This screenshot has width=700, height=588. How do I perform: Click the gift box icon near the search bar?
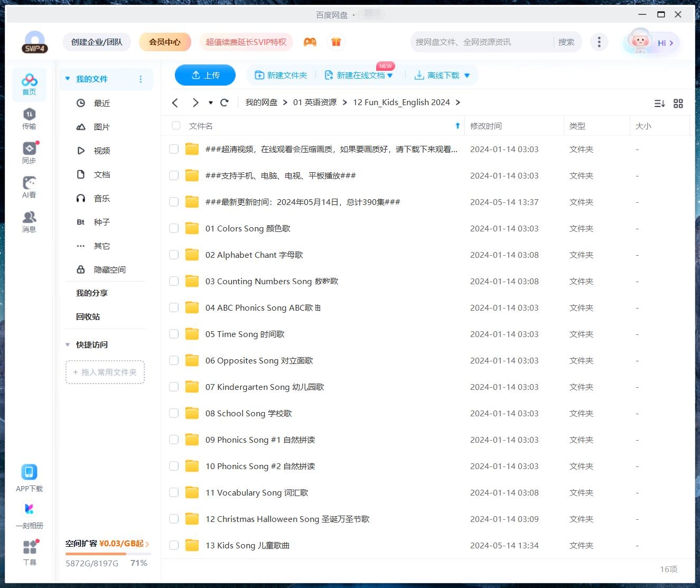click(x=337, y=41)
